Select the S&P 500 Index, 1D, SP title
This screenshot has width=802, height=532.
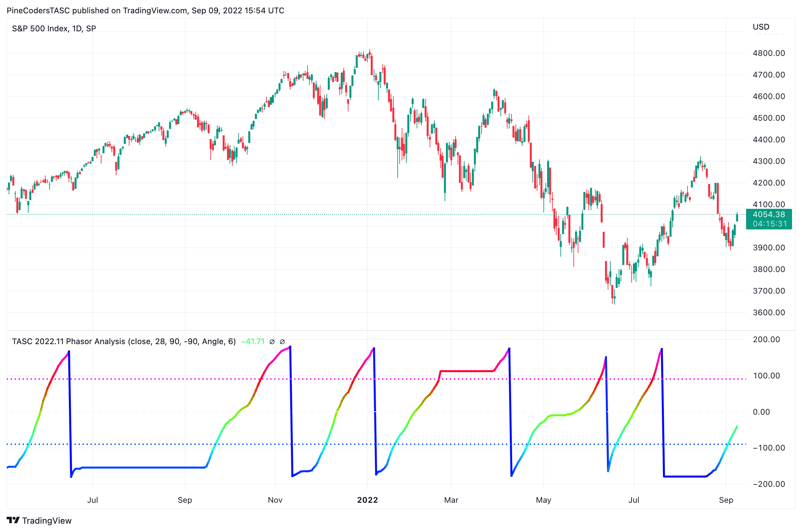(x=54, y=29)
